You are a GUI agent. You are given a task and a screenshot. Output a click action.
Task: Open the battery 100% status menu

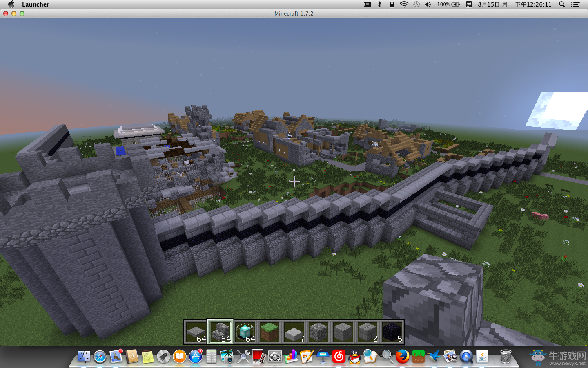coord(449,4)
